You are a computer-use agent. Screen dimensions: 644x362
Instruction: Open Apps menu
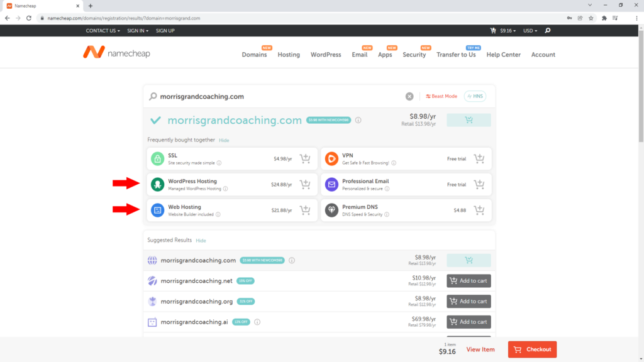[x=385, y=55]
